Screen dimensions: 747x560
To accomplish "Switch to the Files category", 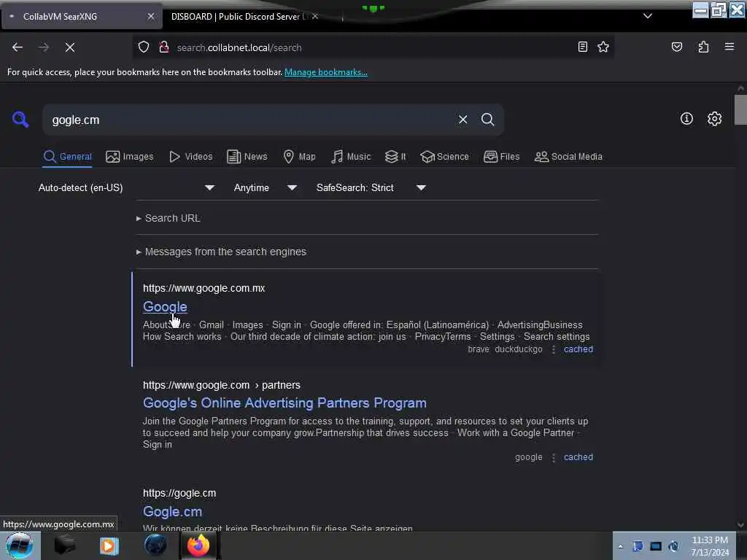I will coord(501,157).
